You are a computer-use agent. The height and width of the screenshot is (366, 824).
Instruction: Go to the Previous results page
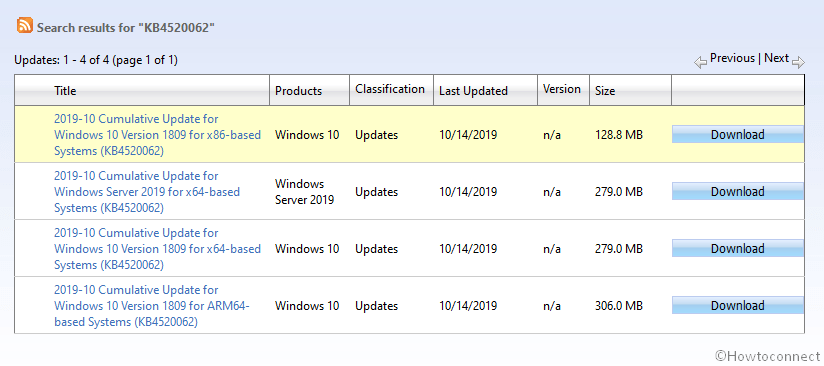[732, 58]
